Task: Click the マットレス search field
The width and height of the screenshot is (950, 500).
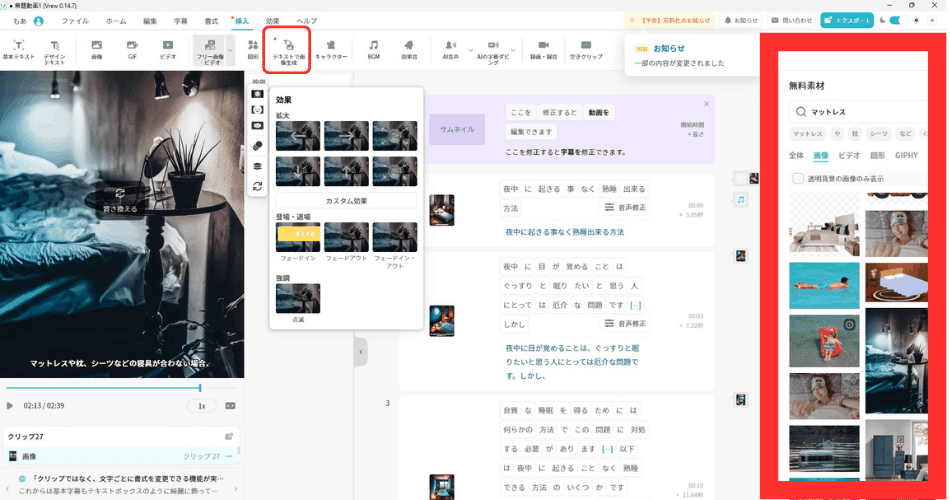Action: point(859,112)
